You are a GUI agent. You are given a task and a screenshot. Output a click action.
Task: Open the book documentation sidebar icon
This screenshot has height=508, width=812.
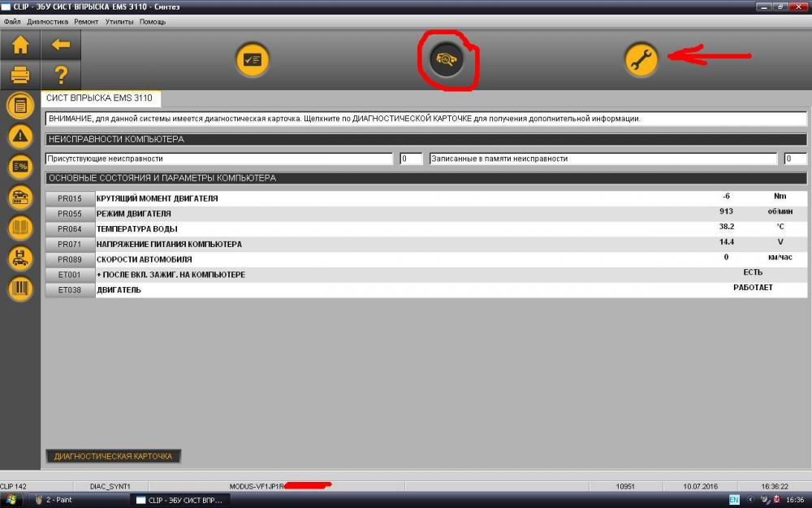[20, 228]
